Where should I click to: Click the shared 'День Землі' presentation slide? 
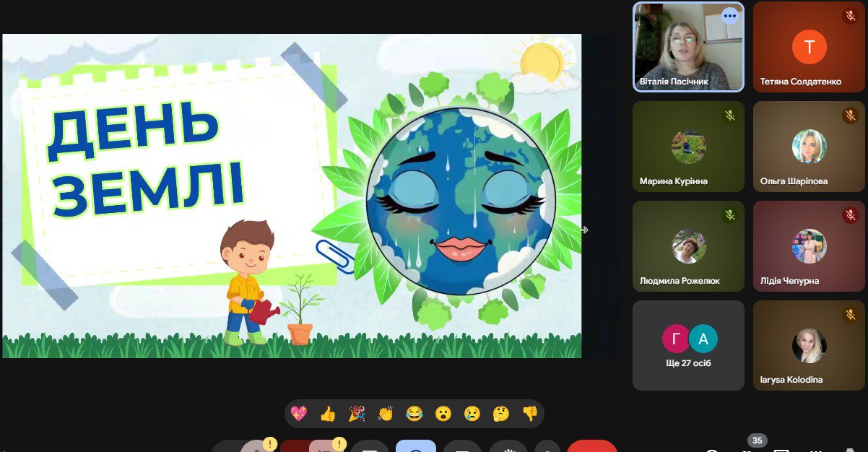click(292, 196)
